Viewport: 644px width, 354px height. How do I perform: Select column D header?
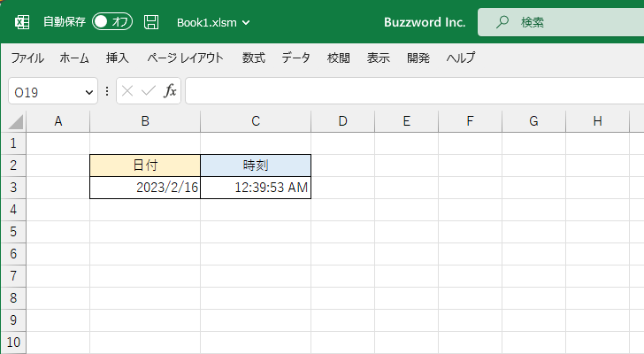pos(342,121)
